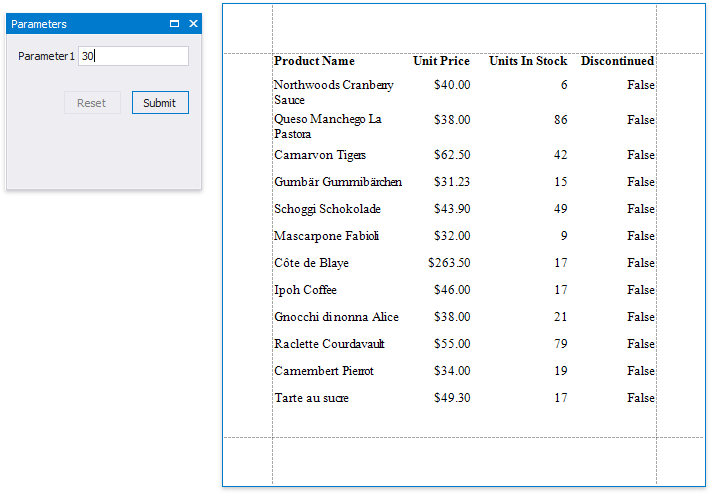Select the Unit Price column header

(441, 61)
